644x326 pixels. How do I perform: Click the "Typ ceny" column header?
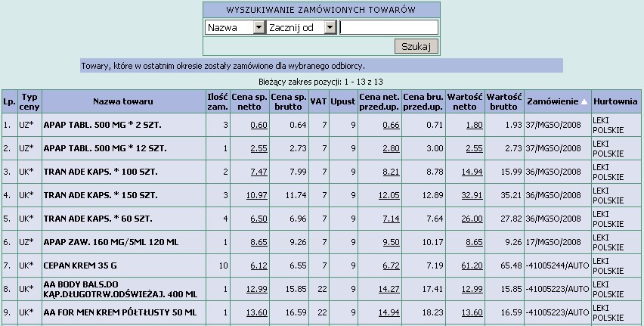(x=29, y=101)
